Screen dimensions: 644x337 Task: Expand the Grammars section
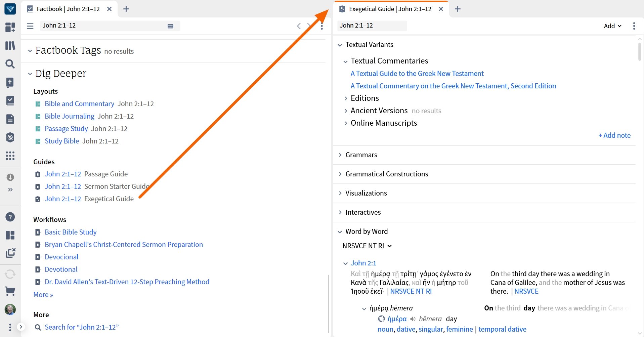pyautogui.click(x=340, y=155)
